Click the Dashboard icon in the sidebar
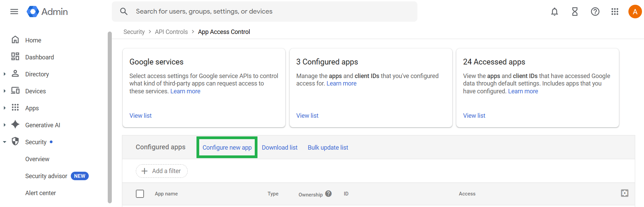The height and width of the screenshot is (207, 644). pos(15,57)
